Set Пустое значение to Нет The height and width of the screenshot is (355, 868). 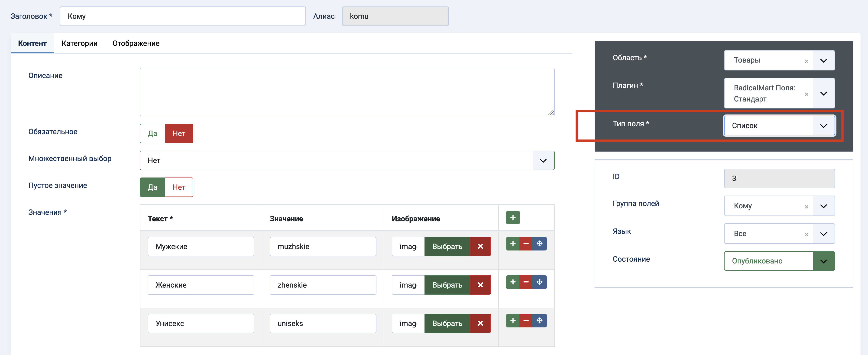(x=179, y=187)
